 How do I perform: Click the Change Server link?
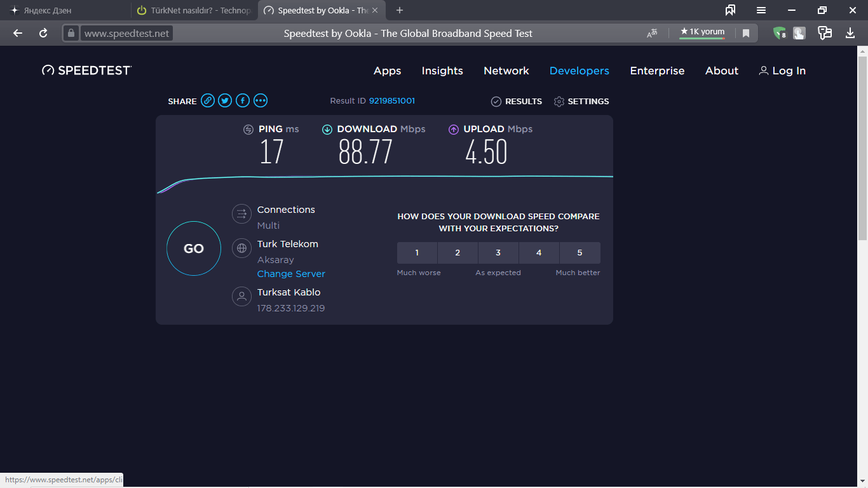(x=291, y=274)
